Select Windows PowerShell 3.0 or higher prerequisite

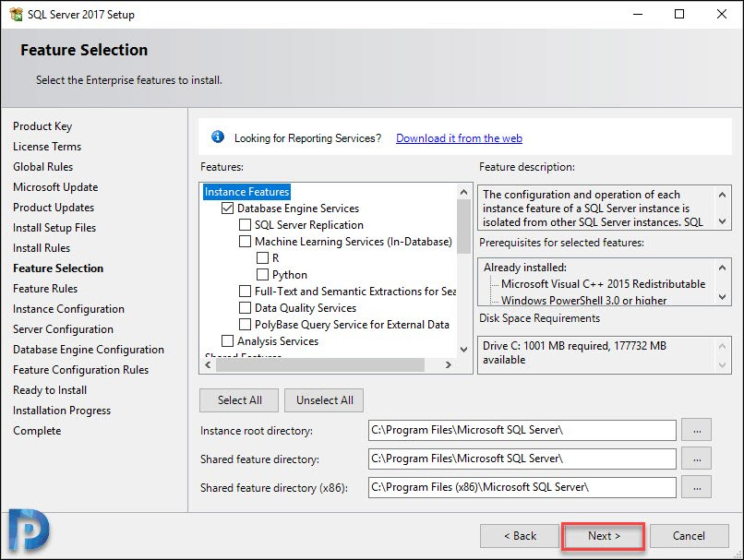pos(583,300)
